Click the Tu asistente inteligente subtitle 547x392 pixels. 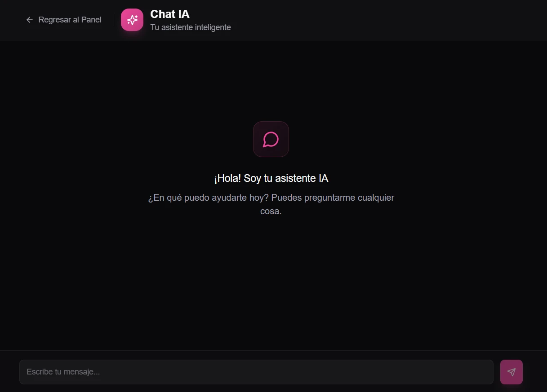[x=191, y=27]
